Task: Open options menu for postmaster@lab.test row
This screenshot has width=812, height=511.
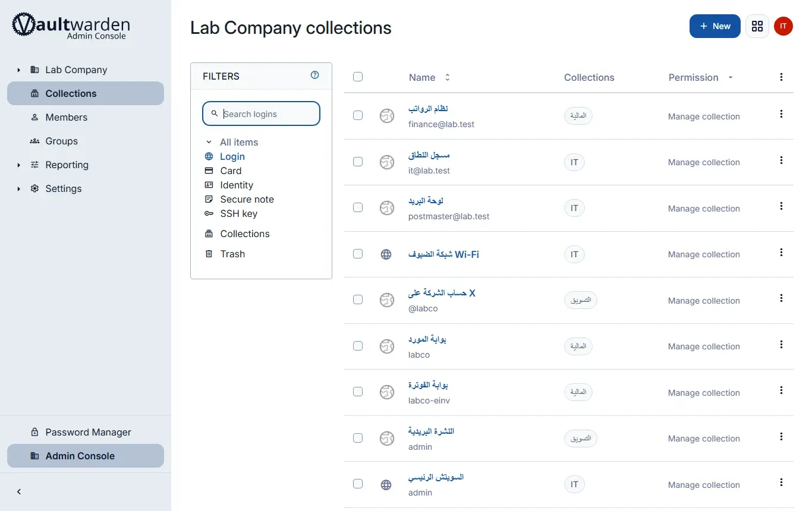Action: 781,206
